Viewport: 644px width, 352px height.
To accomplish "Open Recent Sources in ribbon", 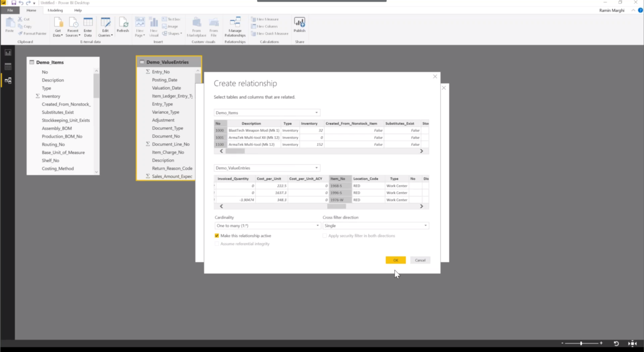I will tap(72, 27).
